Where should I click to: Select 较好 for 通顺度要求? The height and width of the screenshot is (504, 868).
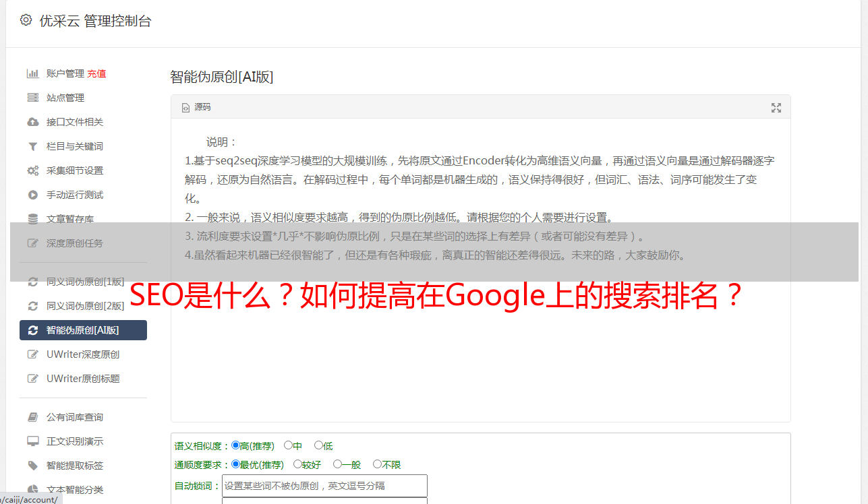[x=297, y=464]
